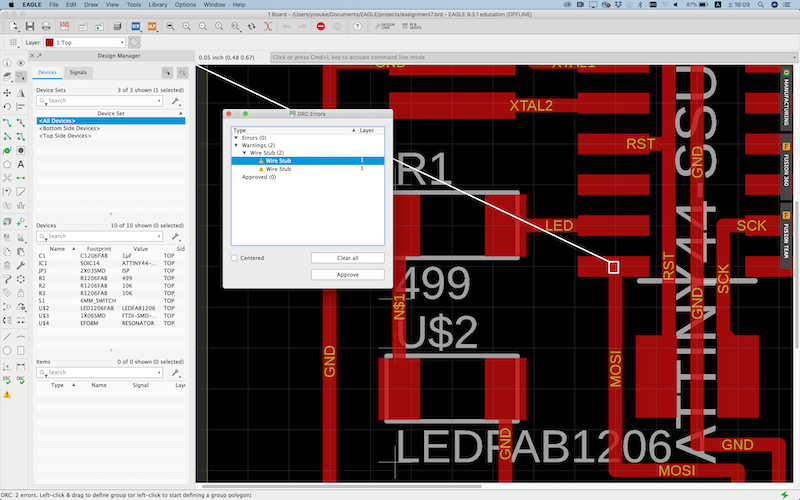800x500 pixels.
Task: Select the Mirror tool
Action: click(x=20, y=93)
